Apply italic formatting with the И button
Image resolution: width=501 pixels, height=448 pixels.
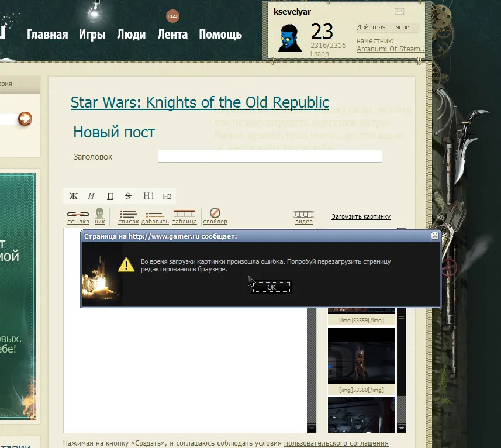(x=91, y=196)
